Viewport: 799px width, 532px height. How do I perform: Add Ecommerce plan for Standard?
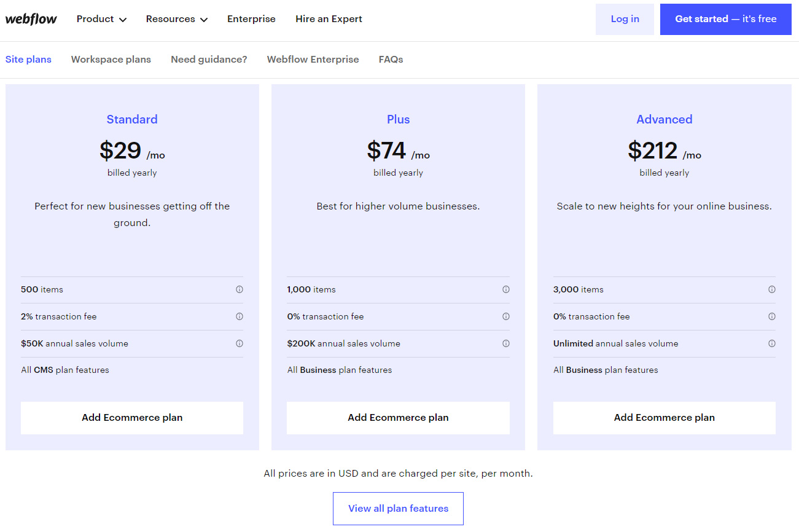[132, 418]
